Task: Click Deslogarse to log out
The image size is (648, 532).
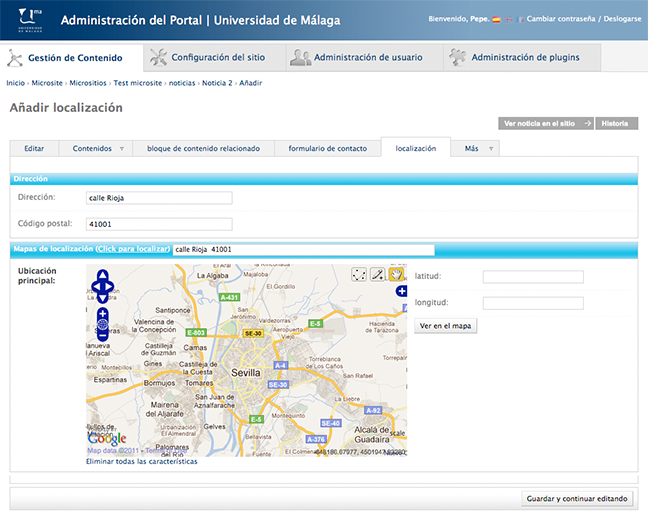Action: tap(622, 19)
